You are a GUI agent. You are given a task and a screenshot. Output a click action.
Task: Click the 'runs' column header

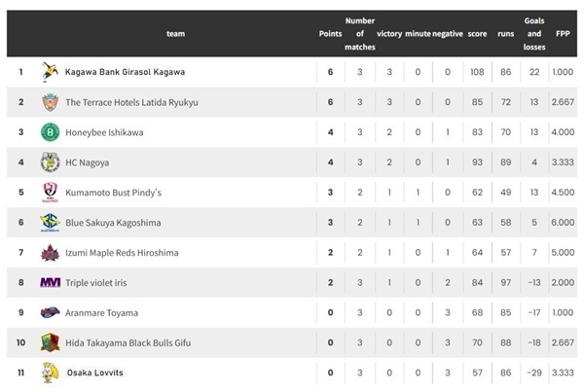pos(506,33)
